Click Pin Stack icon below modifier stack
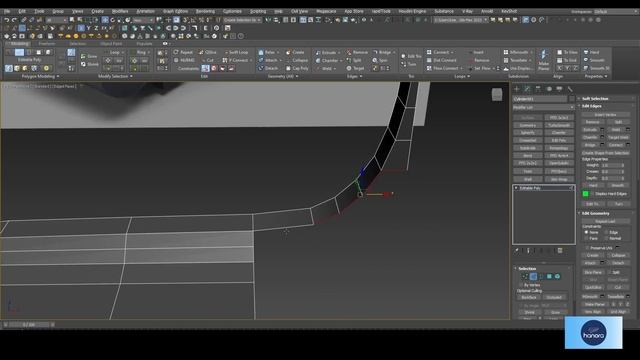640x360 pixels. (517, 251)
